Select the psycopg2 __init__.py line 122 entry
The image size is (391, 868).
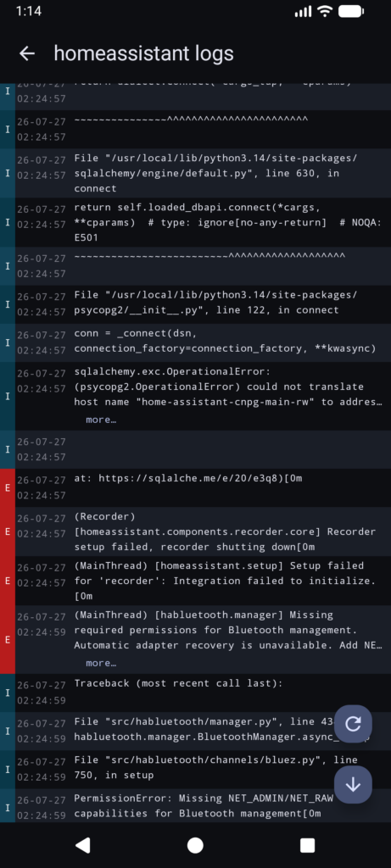tap(195, 304)
